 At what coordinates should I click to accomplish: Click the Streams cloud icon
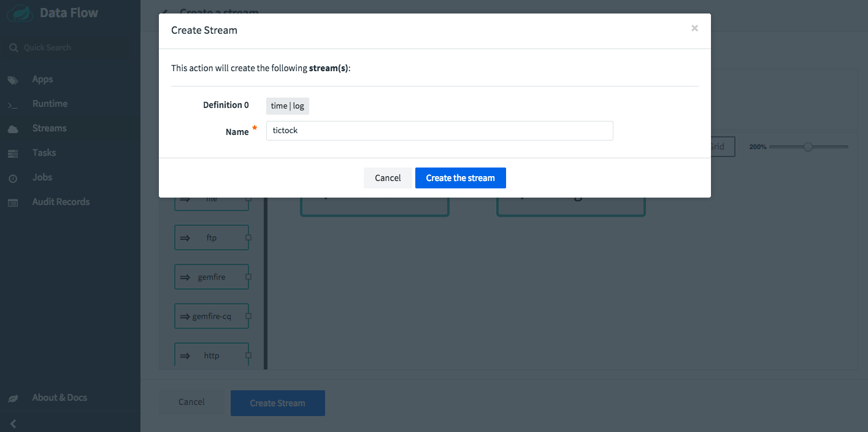click(13, 129)
